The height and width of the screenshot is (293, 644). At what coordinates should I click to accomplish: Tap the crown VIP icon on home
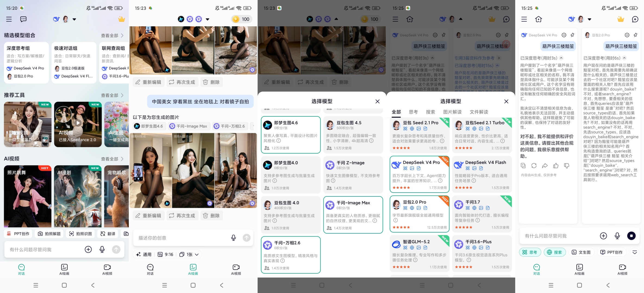pos(121,19)
